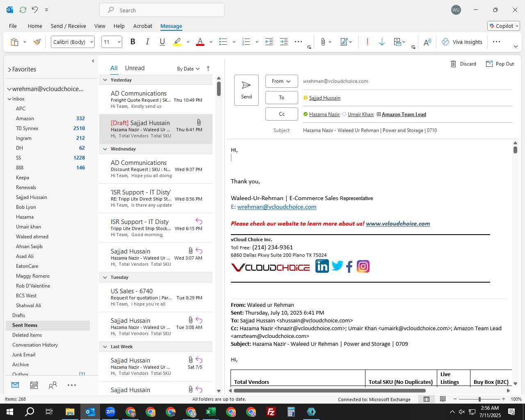
Task: Switch to the Send / Receive tab
Action: (x=68, y=26)
